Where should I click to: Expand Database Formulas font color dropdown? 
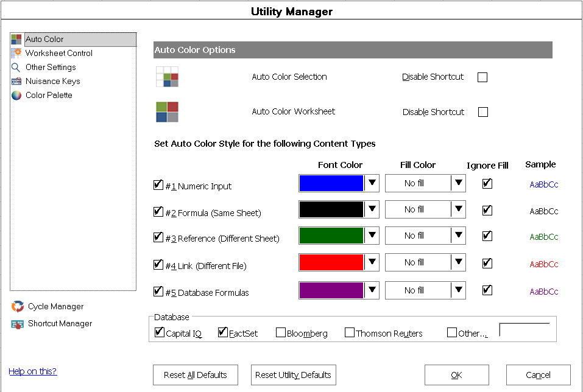pyautogui.click(x=372, y=290)
